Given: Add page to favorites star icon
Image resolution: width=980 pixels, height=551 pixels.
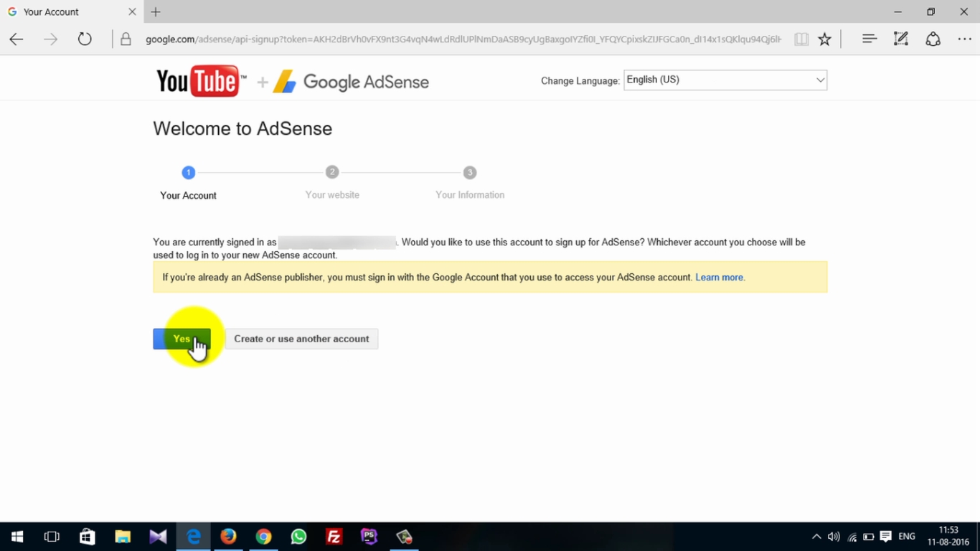Looking at the screenshot, I should [x=825, y=39].
